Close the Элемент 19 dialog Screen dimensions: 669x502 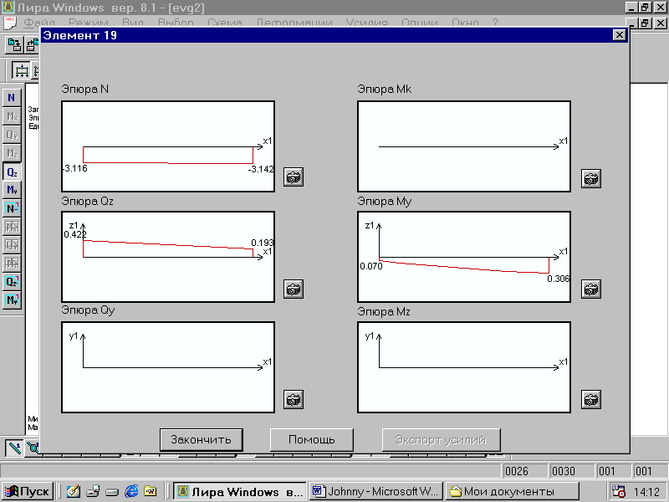coord(619,35)
